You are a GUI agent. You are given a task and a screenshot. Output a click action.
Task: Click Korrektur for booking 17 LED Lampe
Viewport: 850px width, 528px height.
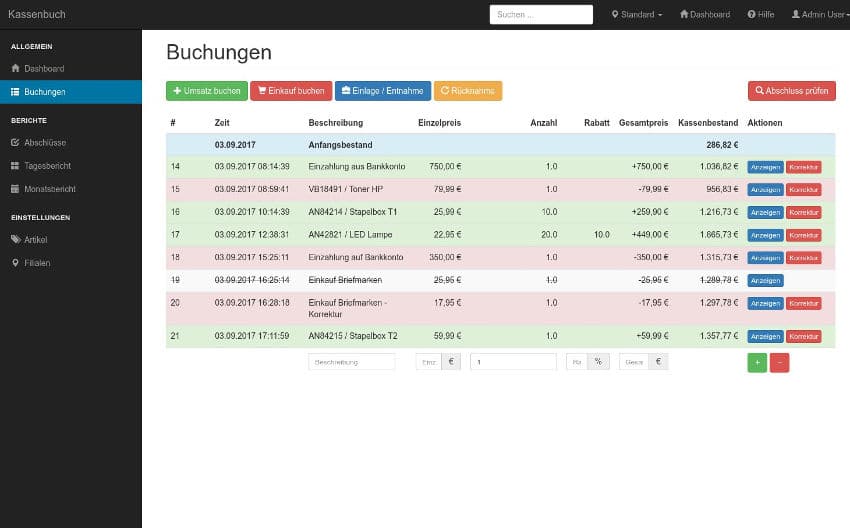pos(803,235)
